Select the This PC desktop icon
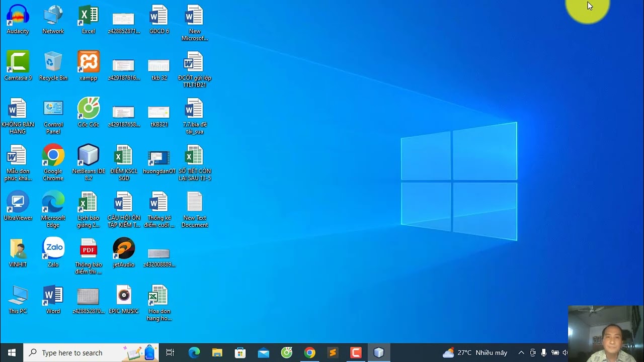Viewport: 644px width, 362px height. pyautogui.click(x=18, y=300)
